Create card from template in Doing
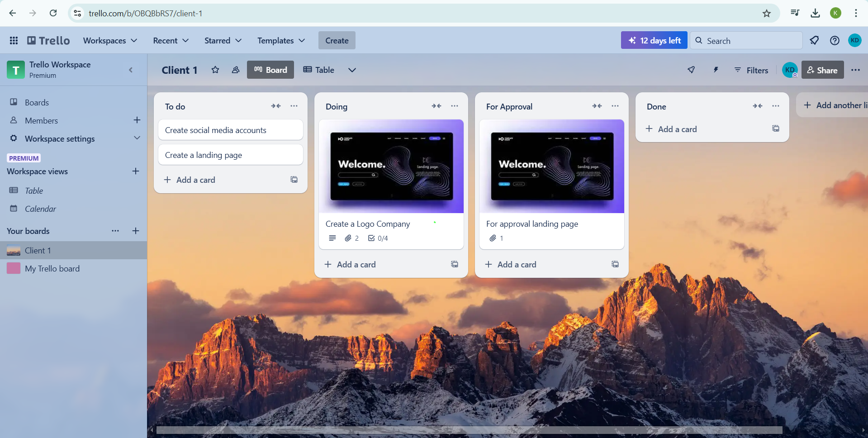Viewport: 868px width, 438px height. click(x=455, y=264)
